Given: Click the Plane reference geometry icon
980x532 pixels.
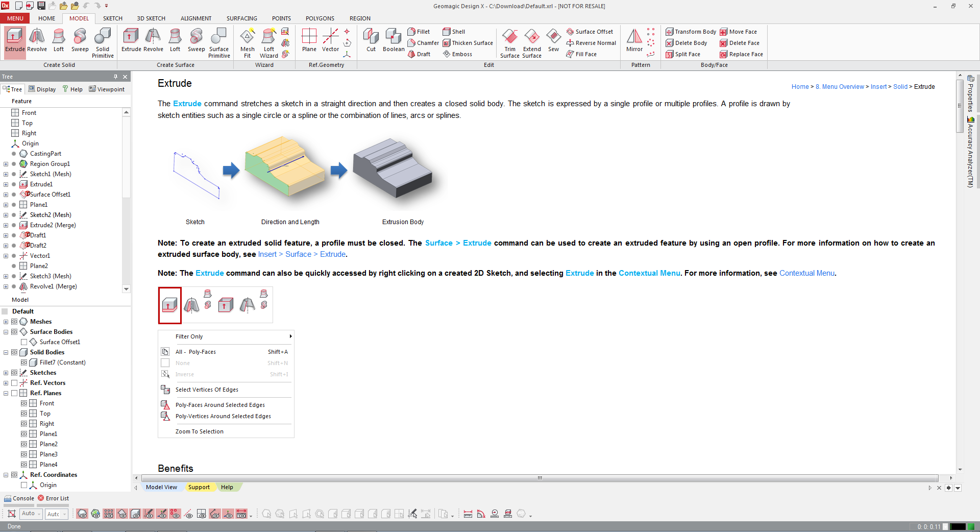Looking at the screenshot, I should point(309,40).
